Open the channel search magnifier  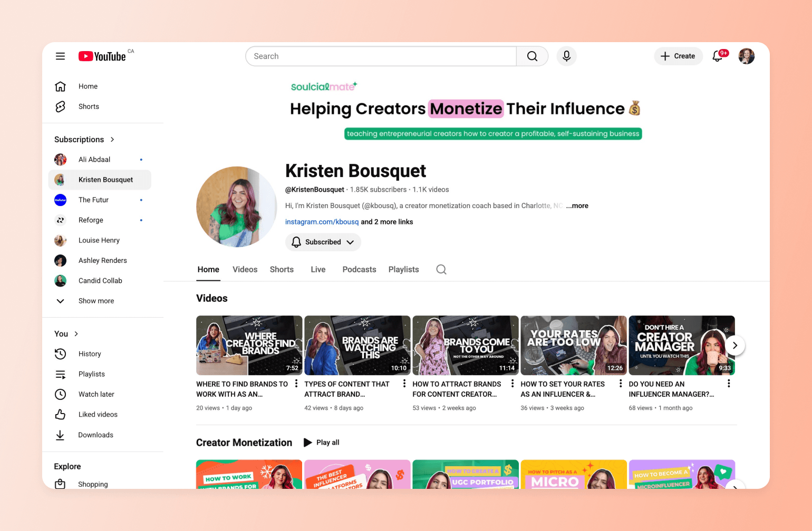tap(441, 269)
